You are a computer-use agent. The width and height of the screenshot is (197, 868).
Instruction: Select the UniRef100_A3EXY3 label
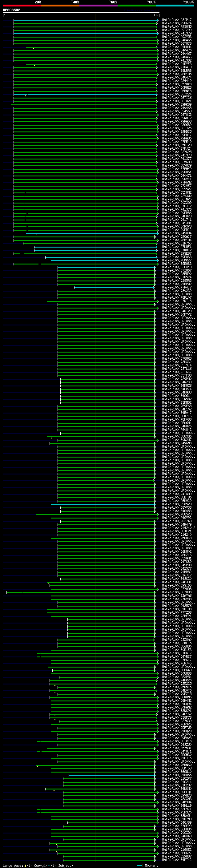click(176, 267)
